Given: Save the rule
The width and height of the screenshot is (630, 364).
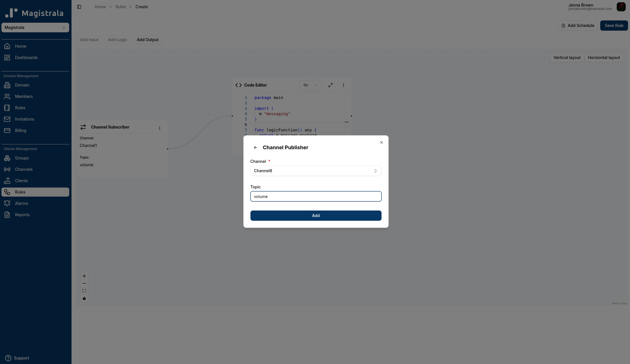Looking at the screenshot, I should (614, 25).
